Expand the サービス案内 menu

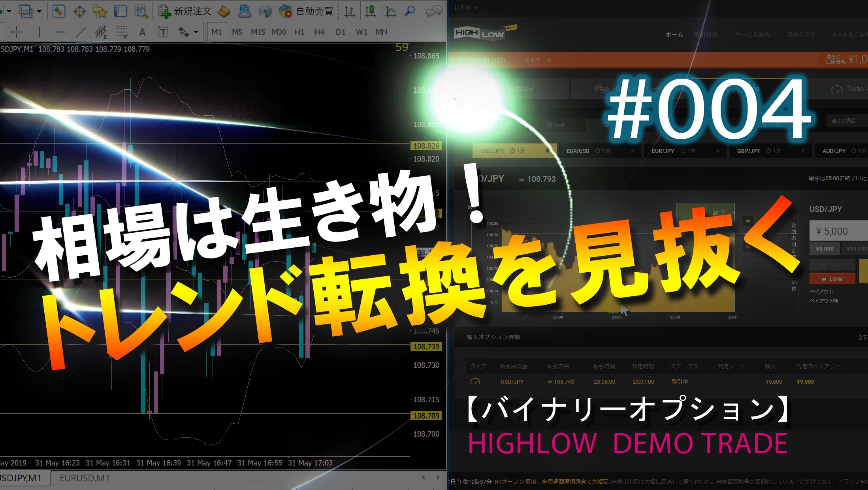pos(755,34)
